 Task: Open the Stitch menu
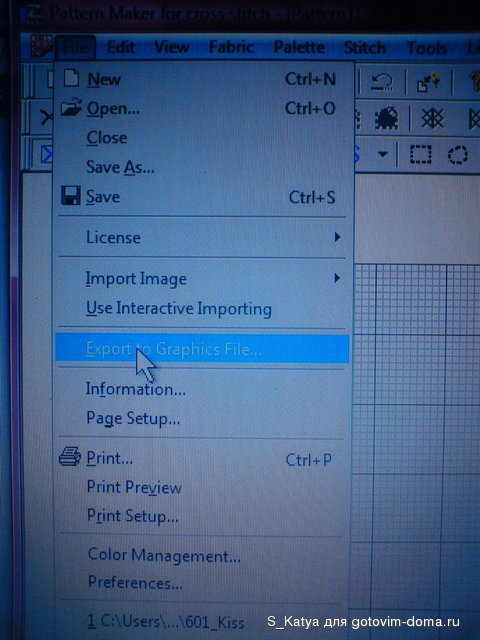[364, 48]
